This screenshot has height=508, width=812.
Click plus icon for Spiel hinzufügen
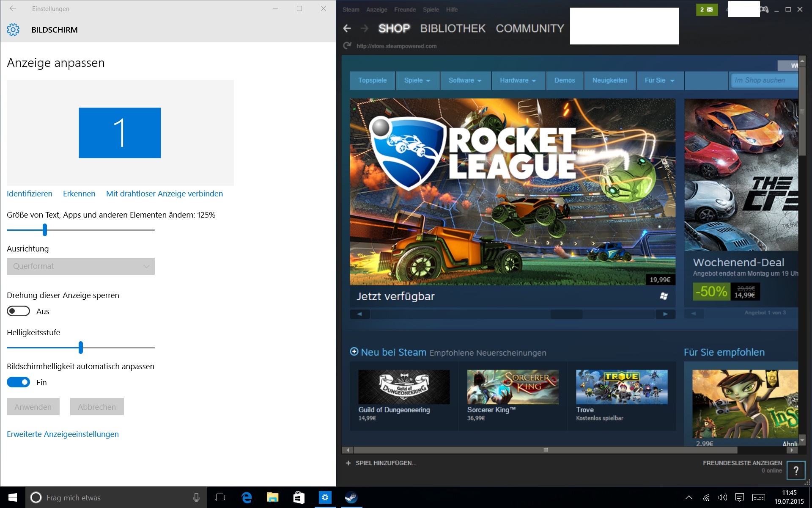click(348, 463)
